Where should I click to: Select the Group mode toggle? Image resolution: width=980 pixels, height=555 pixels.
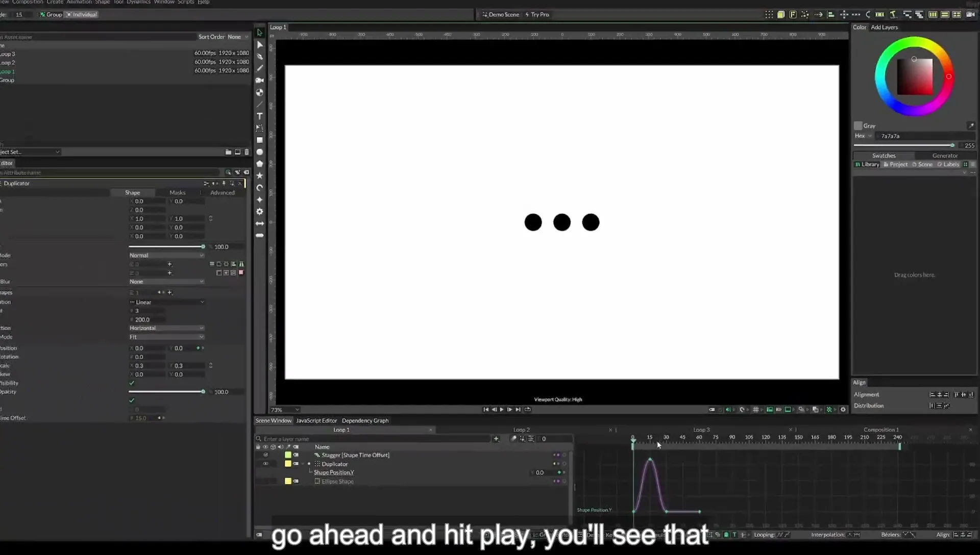point(51,14)
